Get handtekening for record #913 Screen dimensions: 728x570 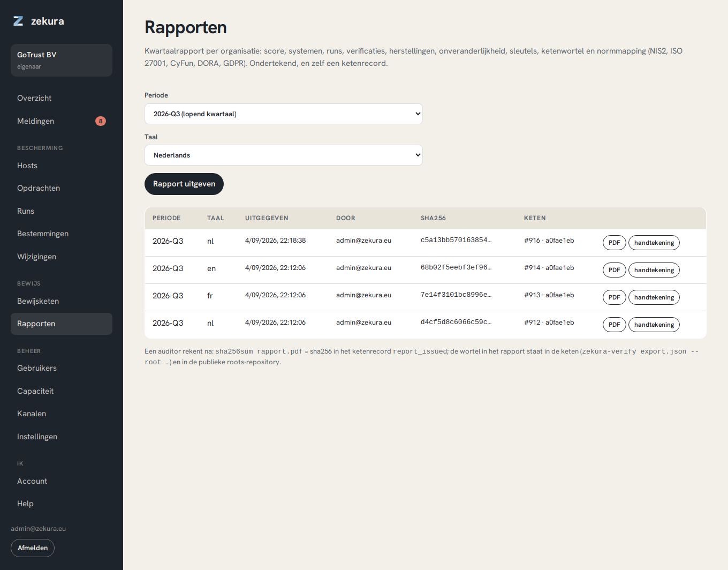pos(654,297)
